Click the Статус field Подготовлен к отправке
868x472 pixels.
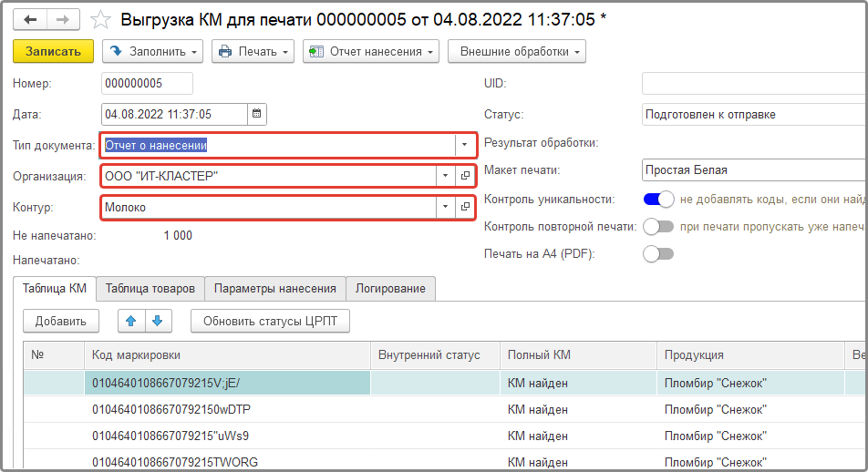coord(755,115)
